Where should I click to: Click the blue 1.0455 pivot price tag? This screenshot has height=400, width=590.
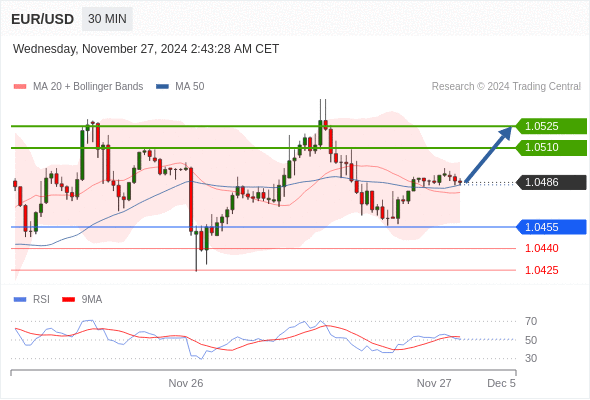pyautogui.click(x=551, y=227)
